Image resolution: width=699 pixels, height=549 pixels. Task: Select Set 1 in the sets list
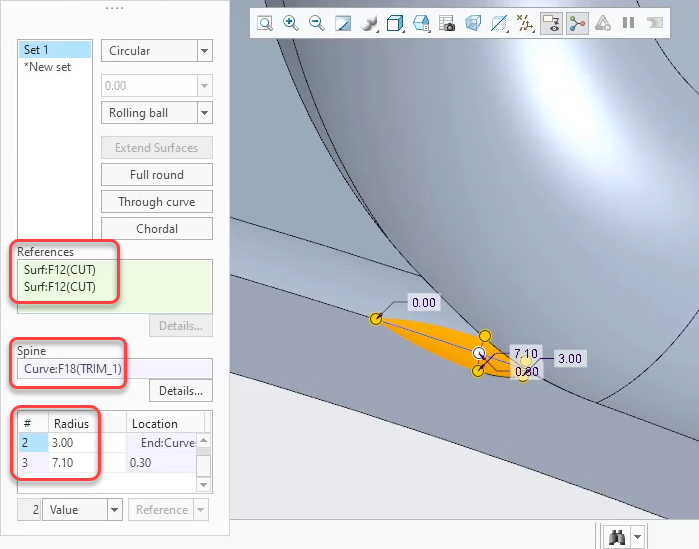pyautogui.click(x=56, y=50)
